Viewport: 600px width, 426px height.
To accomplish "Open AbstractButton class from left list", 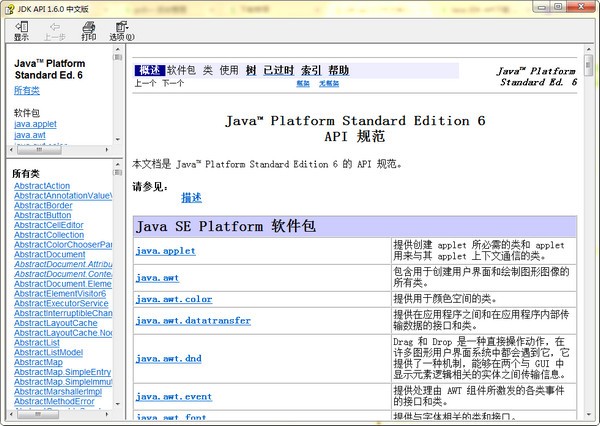I will (x=42, y=215).
